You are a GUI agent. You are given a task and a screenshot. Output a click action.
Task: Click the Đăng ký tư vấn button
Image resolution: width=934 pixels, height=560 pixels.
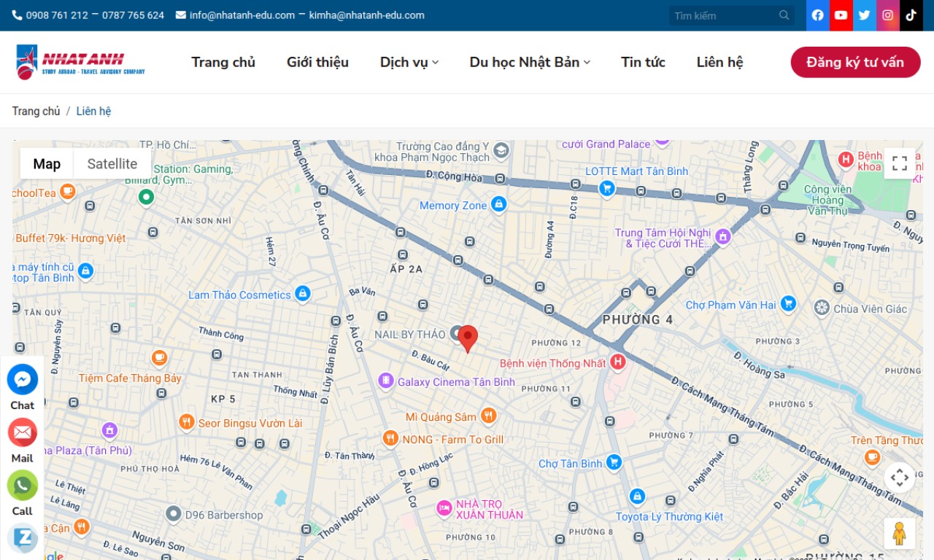(x=855, y=62)
